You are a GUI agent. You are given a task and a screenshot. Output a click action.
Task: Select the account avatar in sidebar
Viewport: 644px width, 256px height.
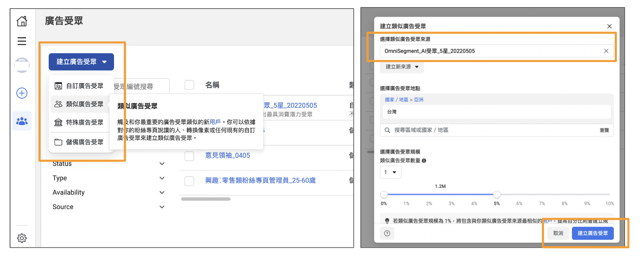point(22,65)
